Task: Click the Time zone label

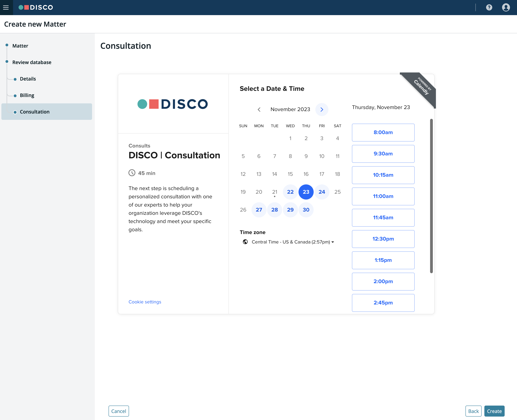Action: click(x=252, y=232)
